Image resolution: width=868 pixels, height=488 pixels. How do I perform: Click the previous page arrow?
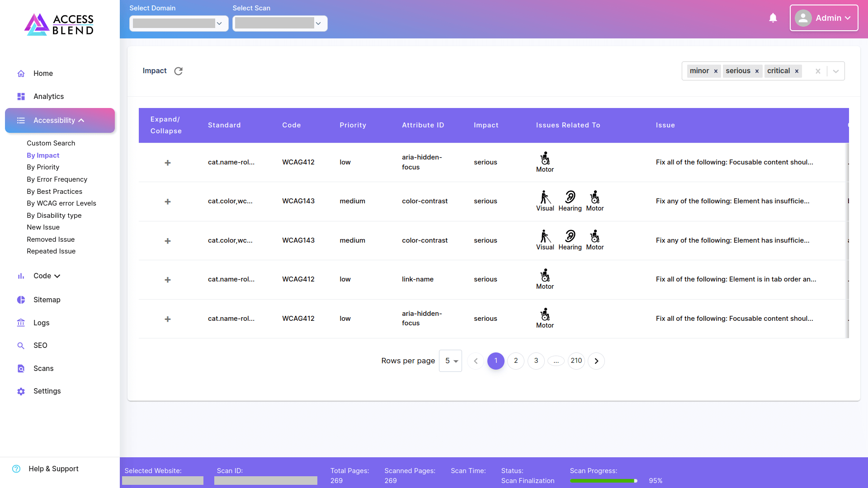pos(476,361)
